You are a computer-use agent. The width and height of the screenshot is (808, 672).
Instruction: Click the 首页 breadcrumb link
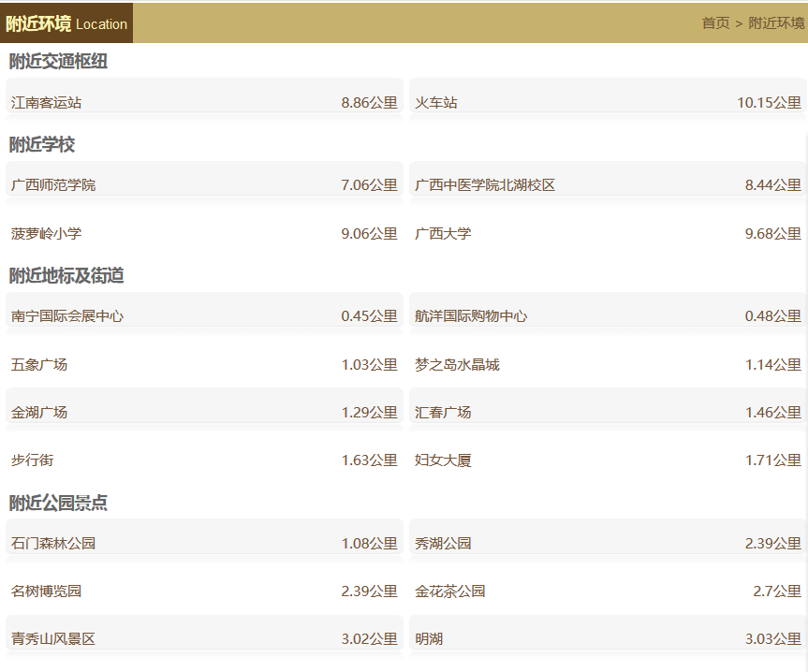715,23
